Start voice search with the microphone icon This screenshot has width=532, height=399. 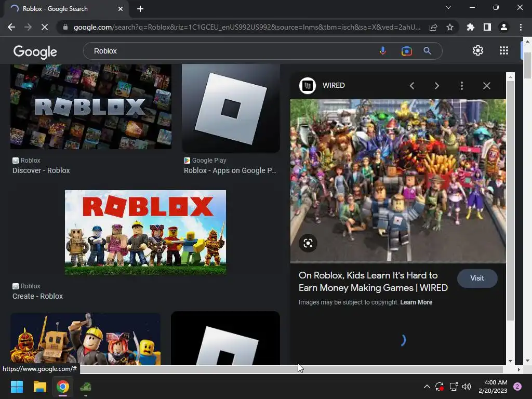pyautogui.click(x=383, y=51)
